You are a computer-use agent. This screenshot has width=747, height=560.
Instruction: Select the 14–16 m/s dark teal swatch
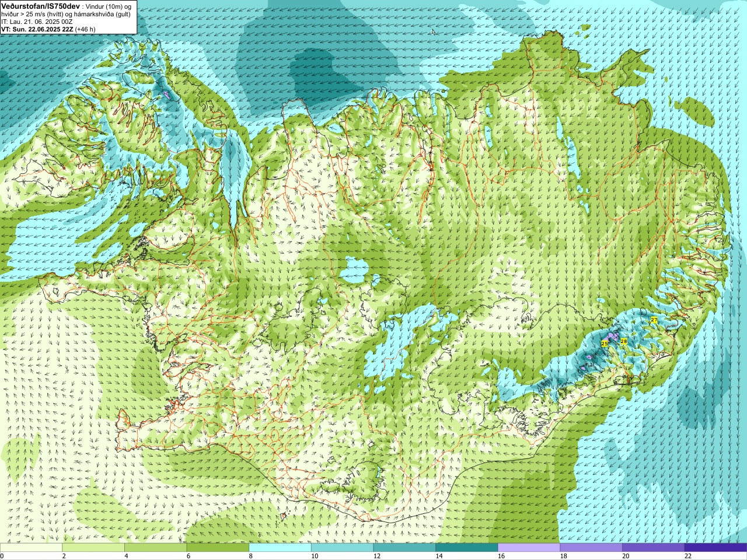coord(467,548)
